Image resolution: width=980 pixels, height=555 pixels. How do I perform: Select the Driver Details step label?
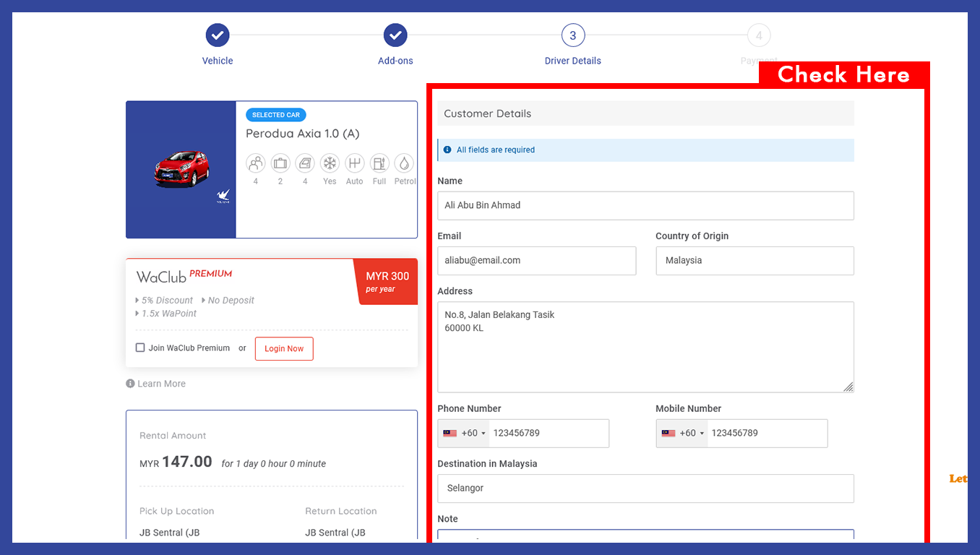(573, 61)
